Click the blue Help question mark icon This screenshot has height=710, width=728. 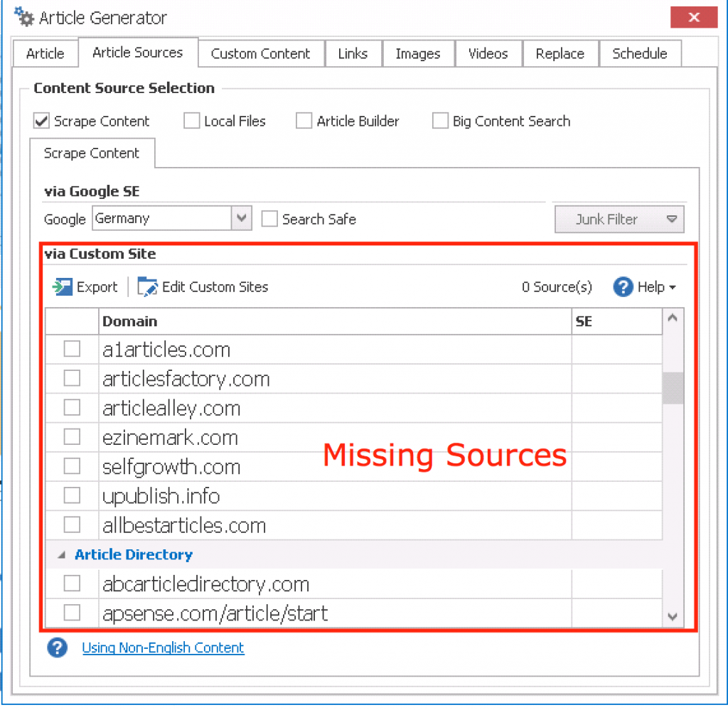point(623,287)
